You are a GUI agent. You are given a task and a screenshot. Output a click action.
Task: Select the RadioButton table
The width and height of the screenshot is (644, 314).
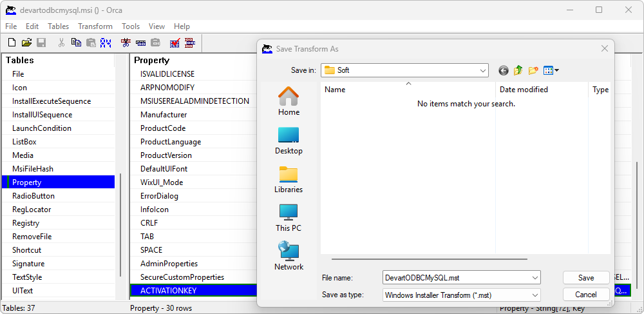[59, 196]
